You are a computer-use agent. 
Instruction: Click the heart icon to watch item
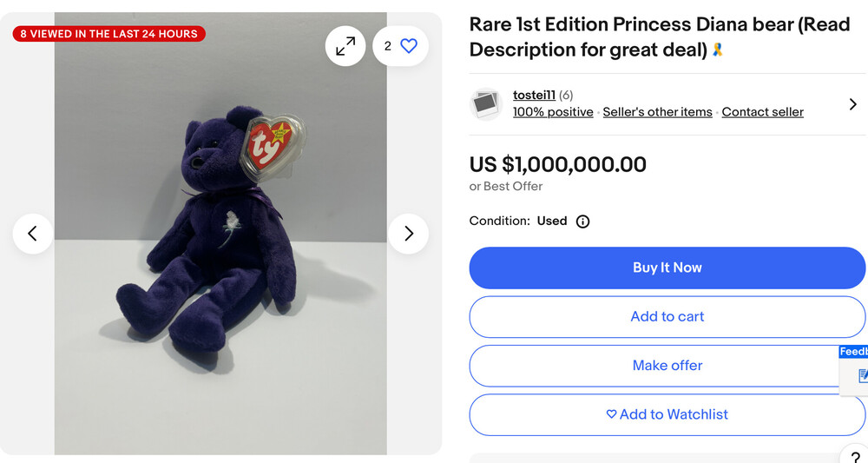(x=409, y=46)
